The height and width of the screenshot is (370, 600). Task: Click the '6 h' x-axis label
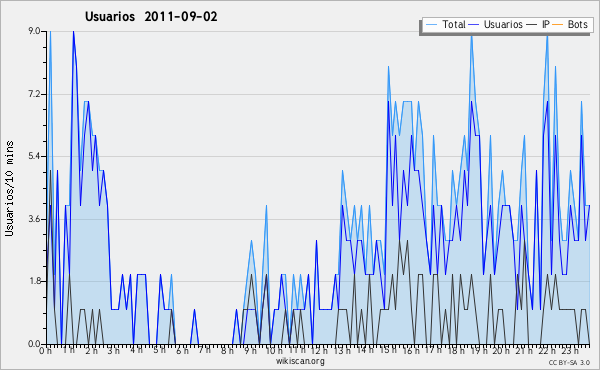click(x=182, y=350)
